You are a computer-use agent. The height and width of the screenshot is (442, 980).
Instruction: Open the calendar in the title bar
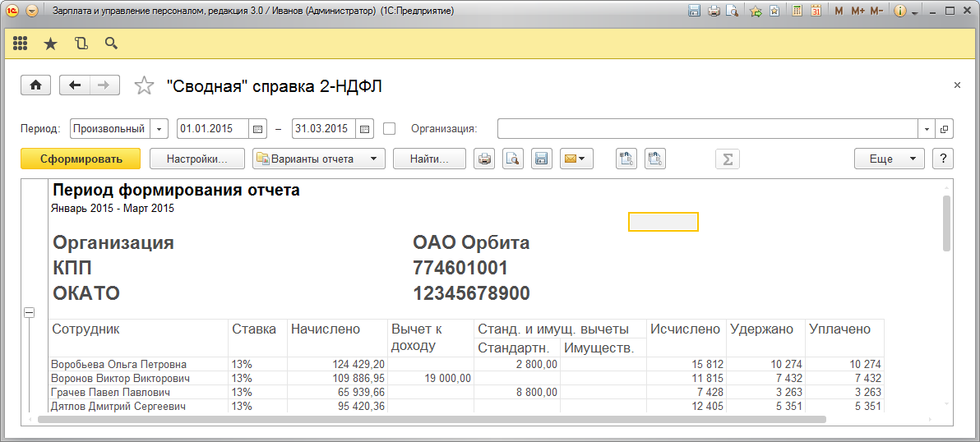click(x=816, y=12)
